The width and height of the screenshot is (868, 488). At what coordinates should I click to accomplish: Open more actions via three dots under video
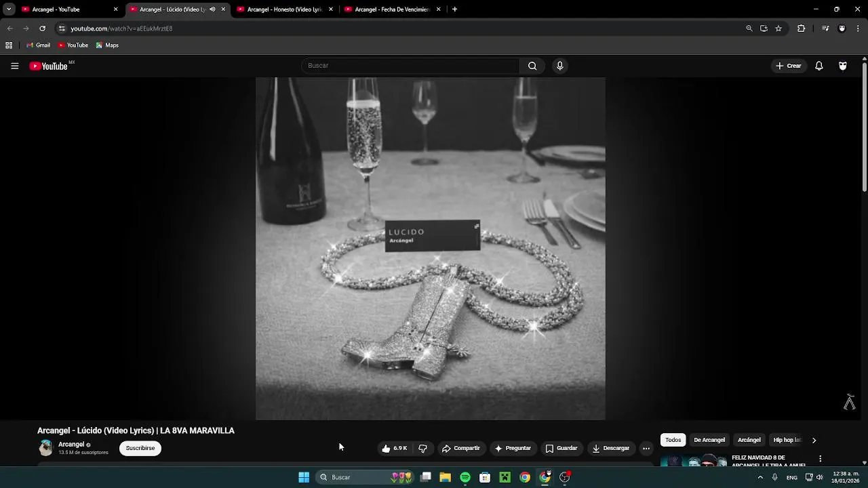646,448
